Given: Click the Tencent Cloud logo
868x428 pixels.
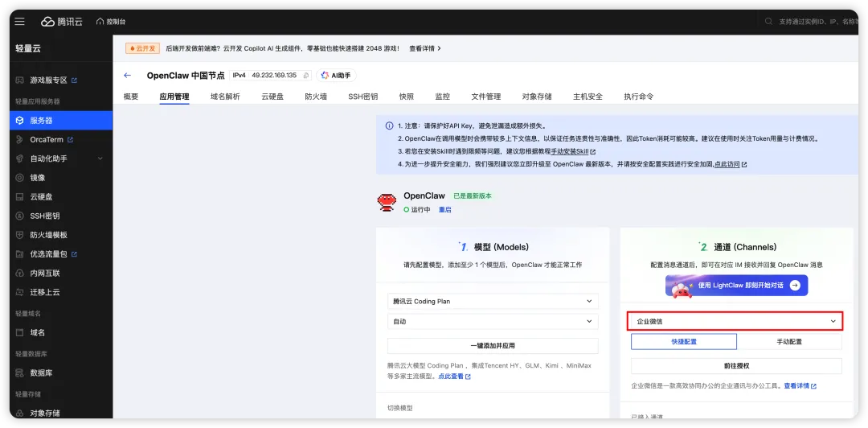Looking at the screenshot, I should [x=61, y=22].
